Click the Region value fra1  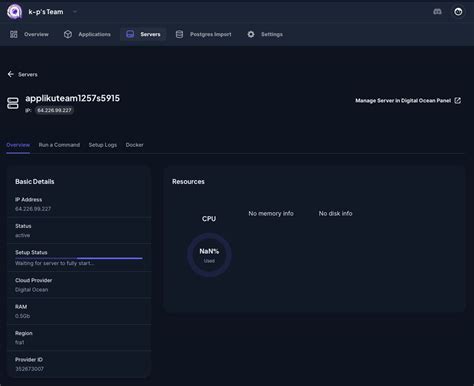pos(20,342)
